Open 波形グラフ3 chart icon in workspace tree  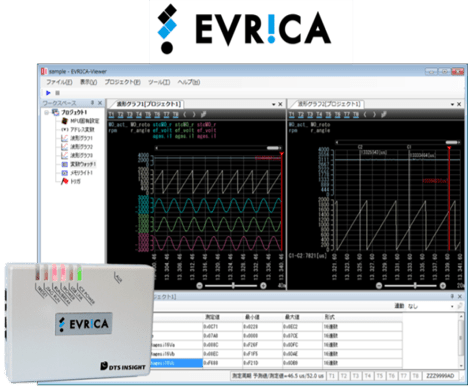(x=65, y=155)
